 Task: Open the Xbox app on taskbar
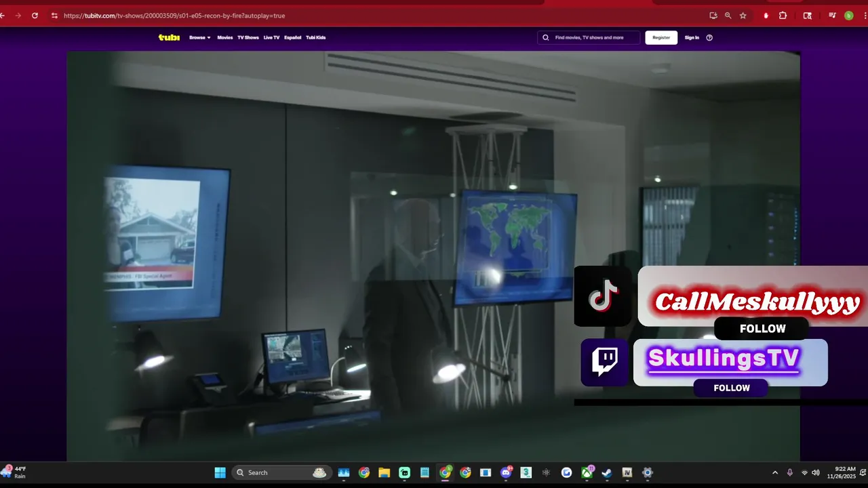click(587, 472)
